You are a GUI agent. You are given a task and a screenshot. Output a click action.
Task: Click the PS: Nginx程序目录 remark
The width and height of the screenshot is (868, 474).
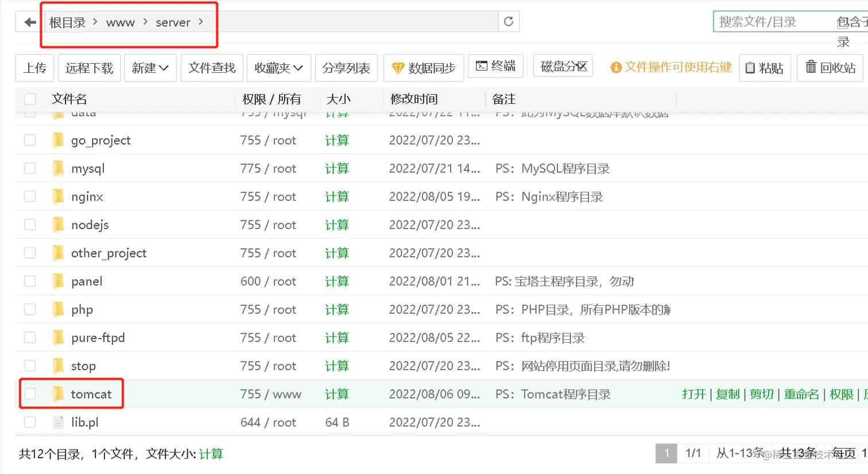(549, 197)
